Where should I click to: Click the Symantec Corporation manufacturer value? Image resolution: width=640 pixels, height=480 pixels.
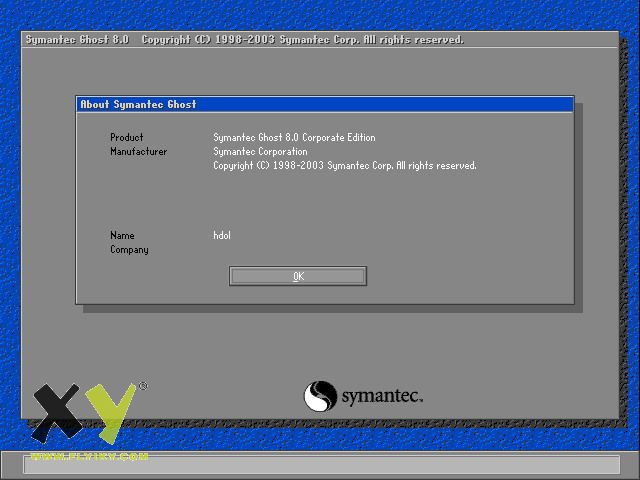click(x=260, y=152)
